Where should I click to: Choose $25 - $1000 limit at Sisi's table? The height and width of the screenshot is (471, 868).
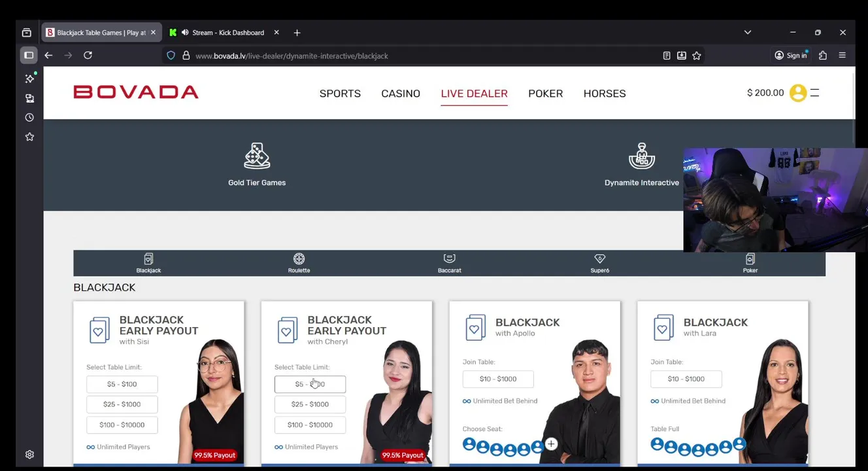[122, 404]
